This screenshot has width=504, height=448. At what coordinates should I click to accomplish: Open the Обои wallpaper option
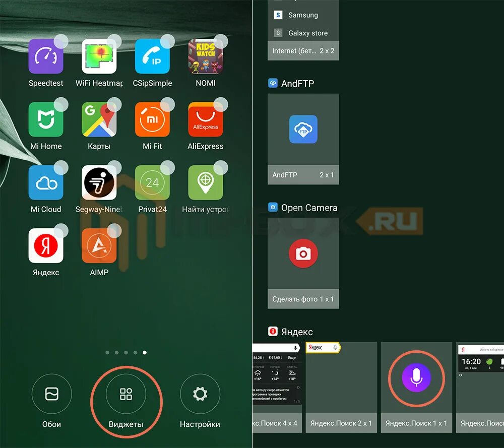coord(52,394)
